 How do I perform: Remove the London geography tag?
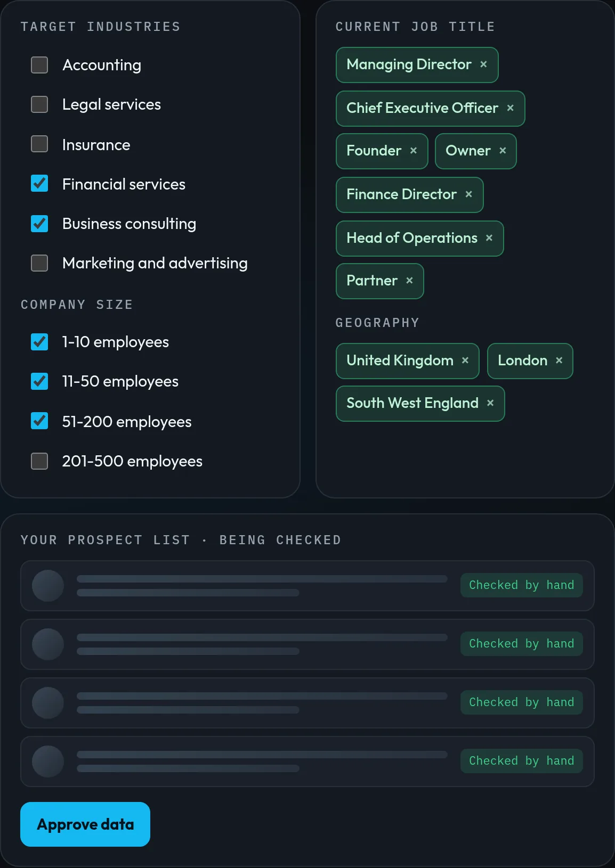click(559, 361)
